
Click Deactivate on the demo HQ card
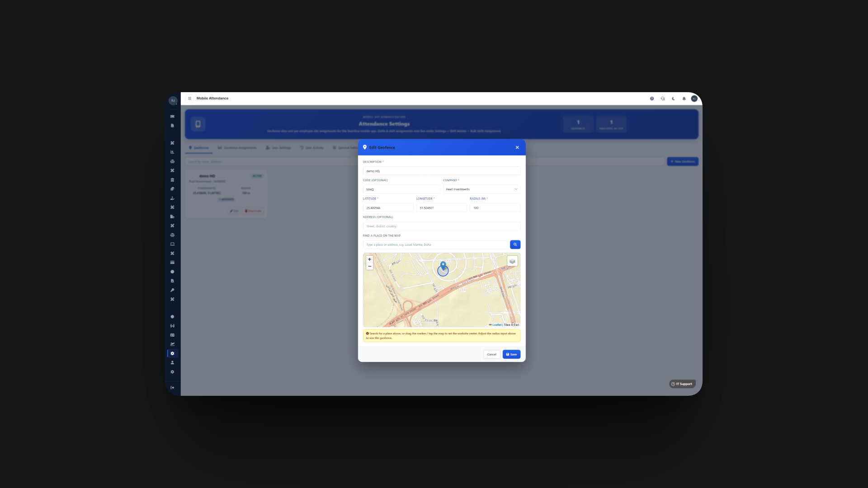tap(253, 211)
